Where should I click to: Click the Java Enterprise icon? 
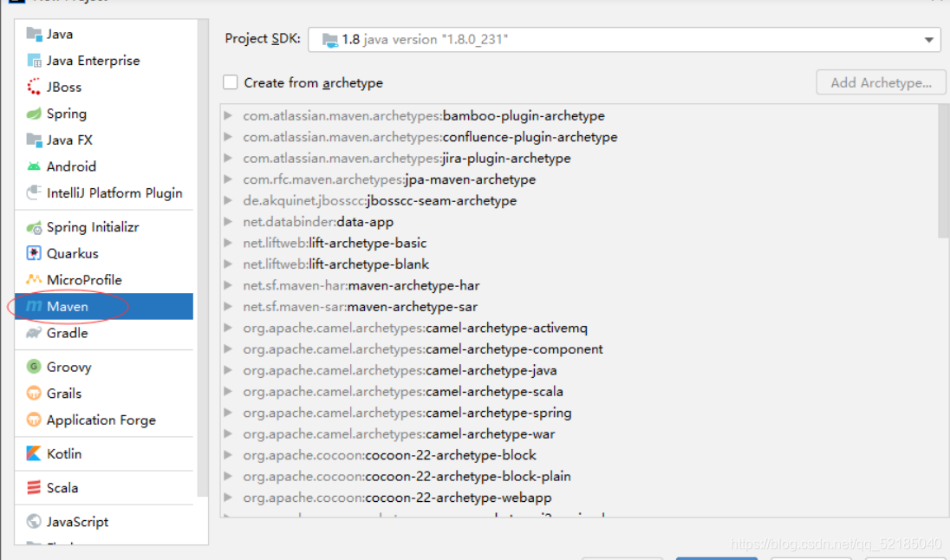[x=34, y=61]
